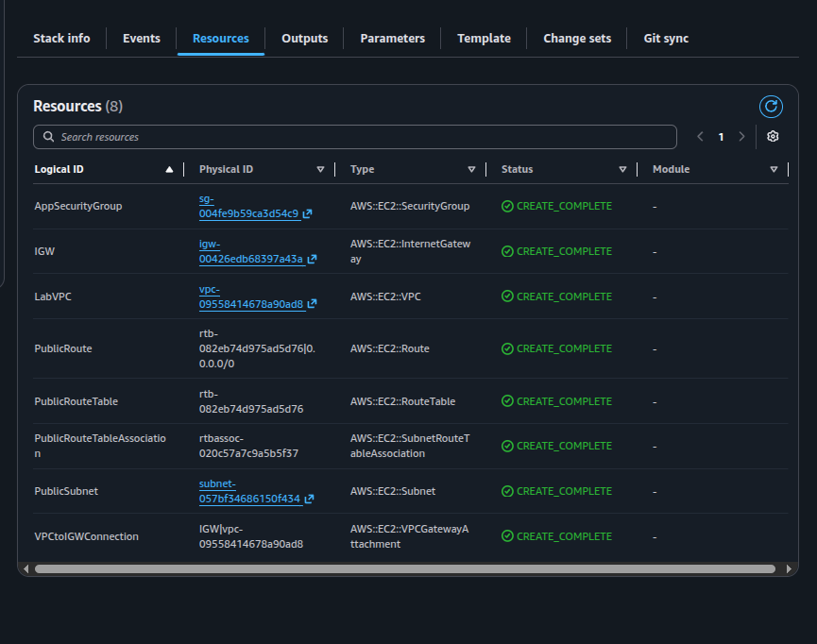This screenshot has height=644, width=817.
Task: Open the Parameters tab
Action: (x=392, y=39)
